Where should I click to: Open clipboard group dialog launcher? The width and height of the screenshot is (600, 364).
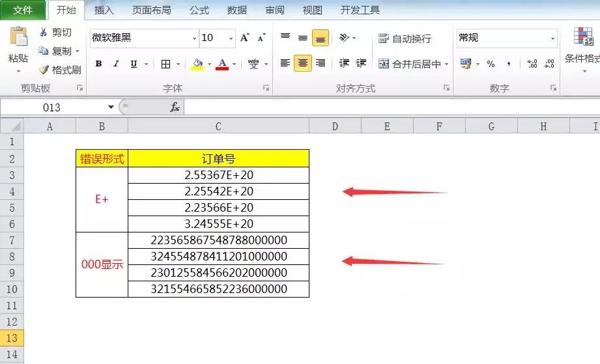point(79,88)
